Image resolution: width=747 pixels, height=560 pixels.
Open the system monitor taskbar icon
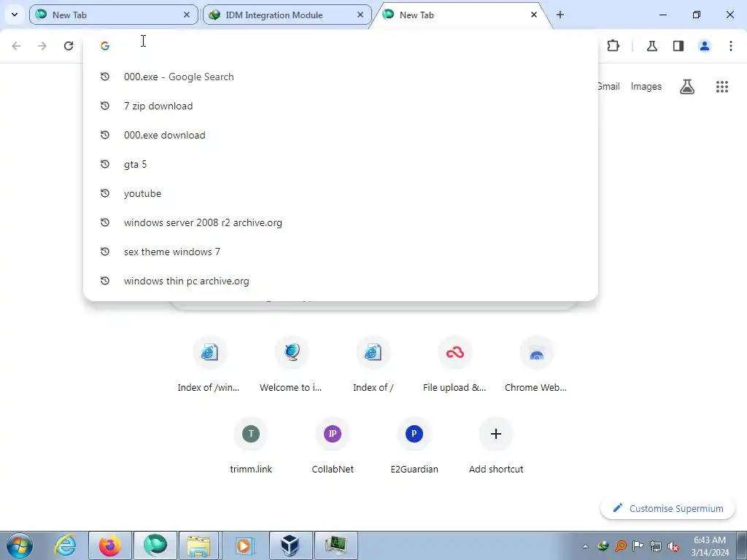tap(336, 545)
